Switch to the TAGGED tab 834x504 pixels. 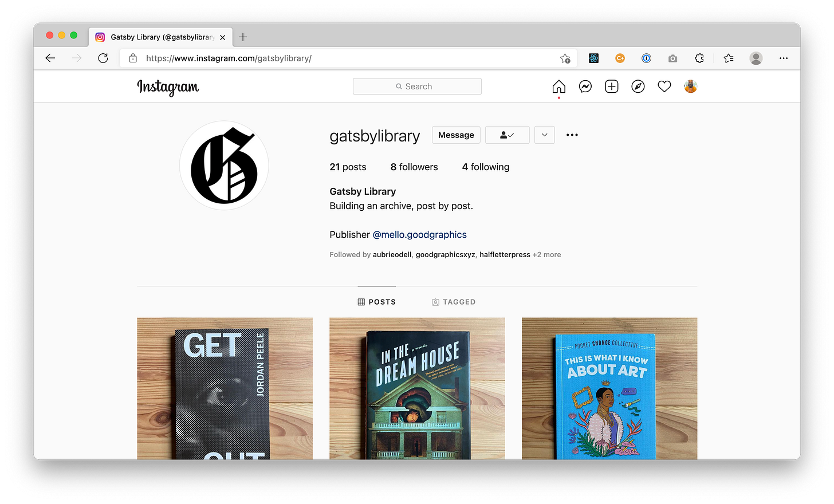pyautogui.click(x=454, y=302)
